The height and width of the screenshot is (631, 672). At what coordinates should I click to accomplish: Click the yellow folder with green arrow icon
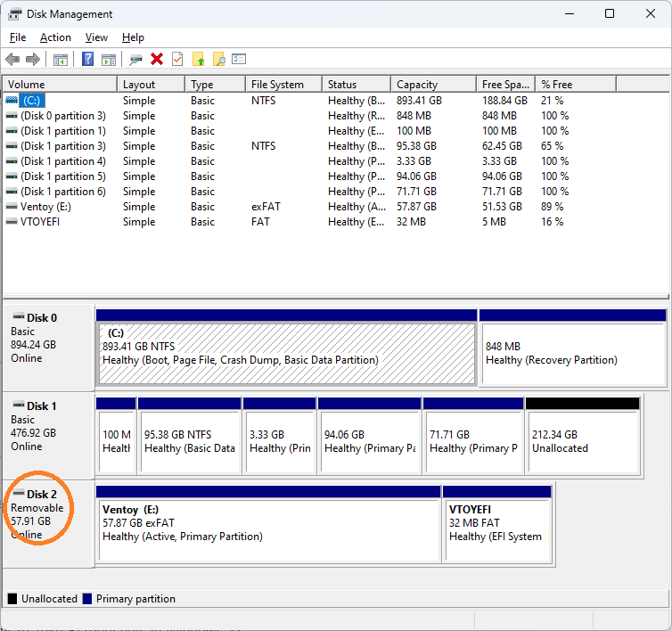(x=198, y=60)
